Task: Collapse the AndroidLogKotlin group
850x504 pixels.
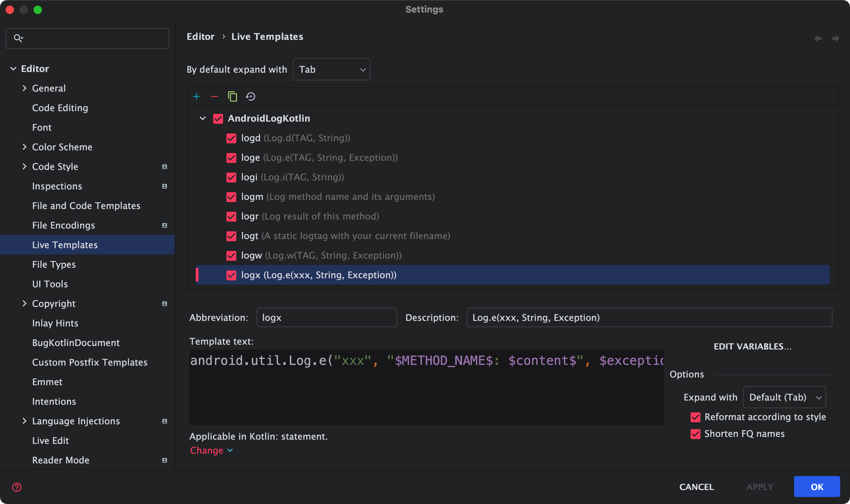Action: click(x=203, y=118)
